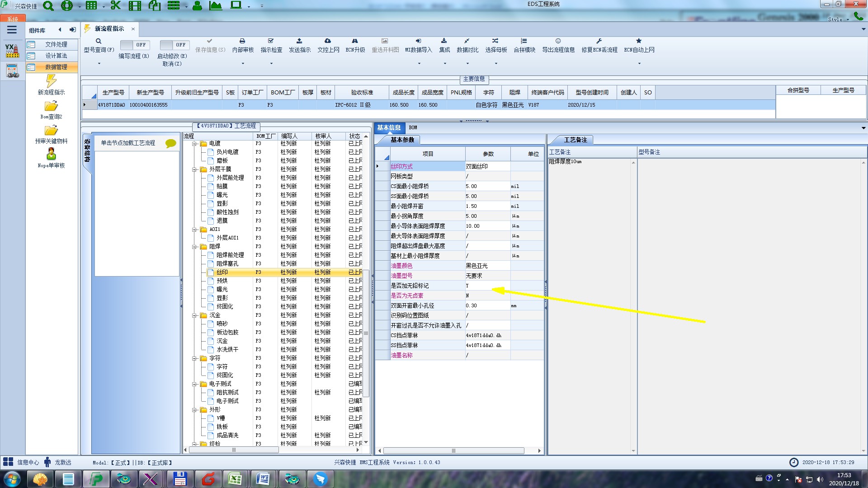Toggle the hamburger menu in left sidebar
The width and height of the screenshot is (868, 488).
(x=12, y=30)
